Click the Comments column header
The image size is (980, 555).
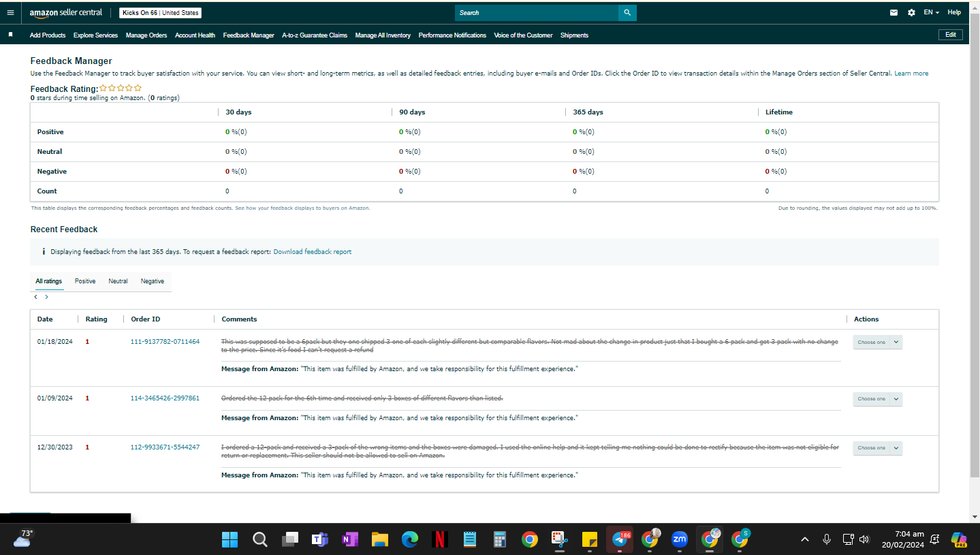pos(239,319)
